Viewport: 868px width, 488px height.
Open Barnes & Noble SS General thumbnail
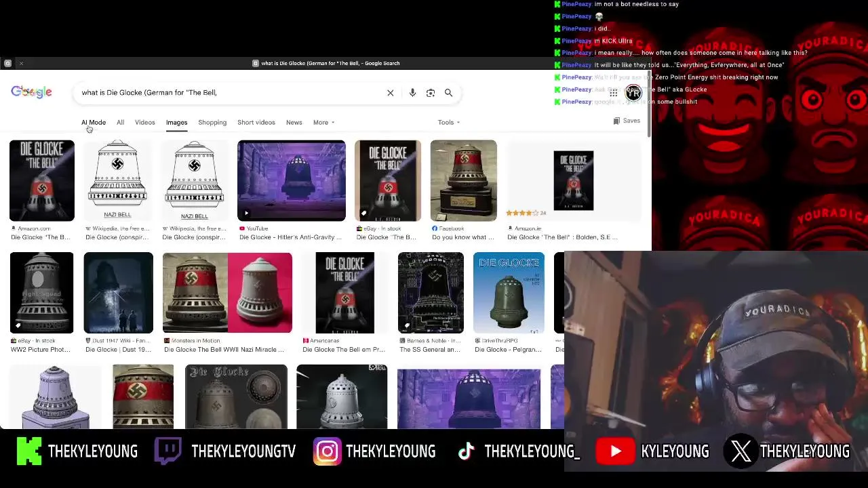(x=431, y=293)
